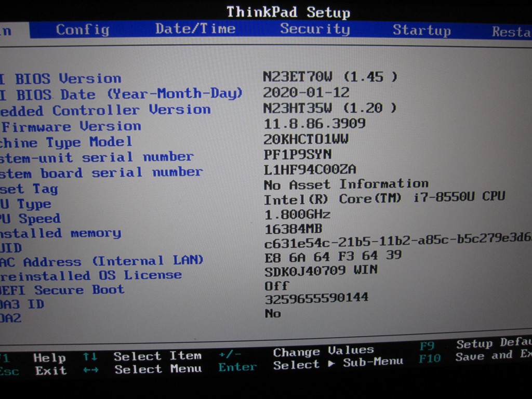Click CPU type Intel Core i7-8550U

click(x=384, y=198)
